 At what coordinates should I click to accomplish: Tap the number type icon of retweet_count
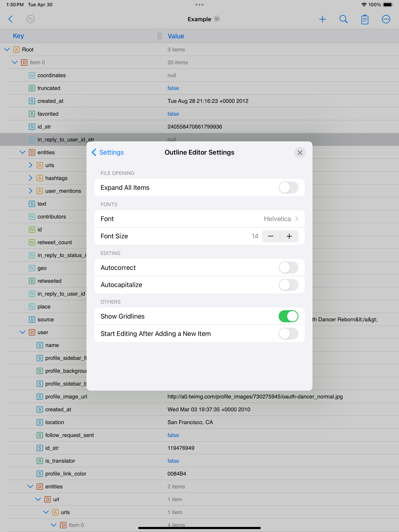click(32, 242)
